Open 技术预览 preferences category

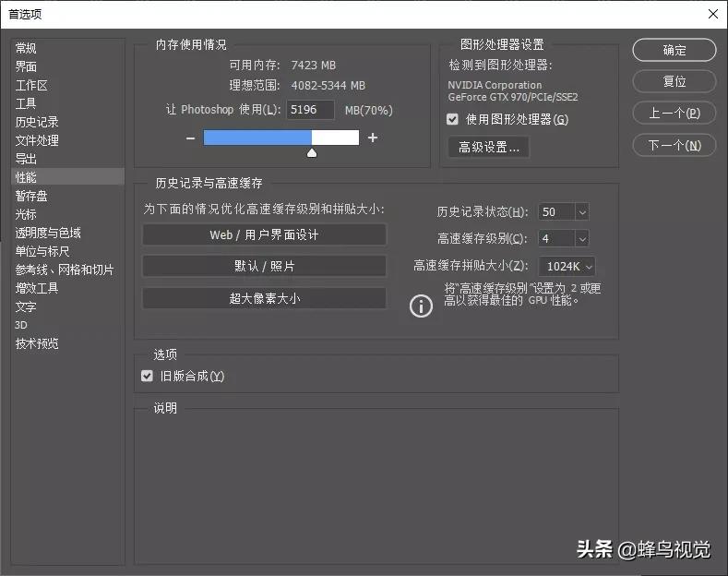click(67, 343)
